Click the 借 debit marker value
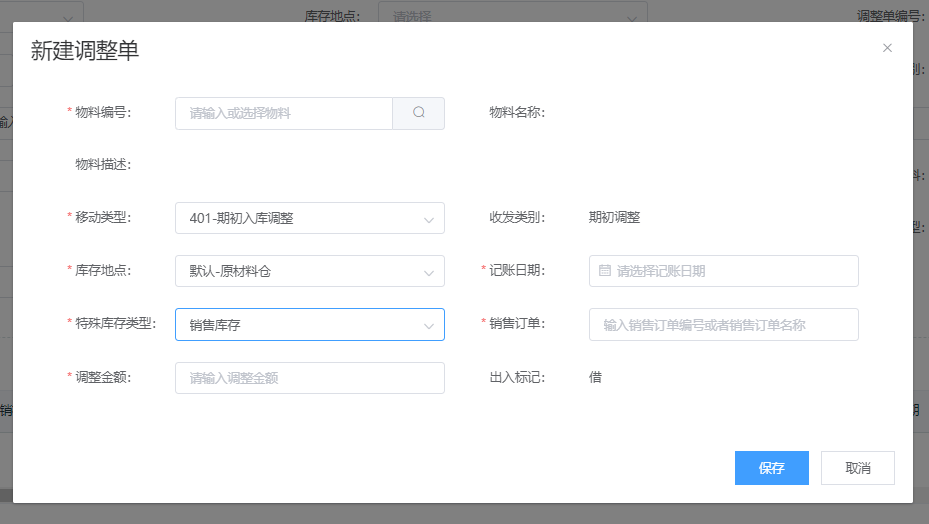Screen dimensions: 929x524 [x=595, y=377]
